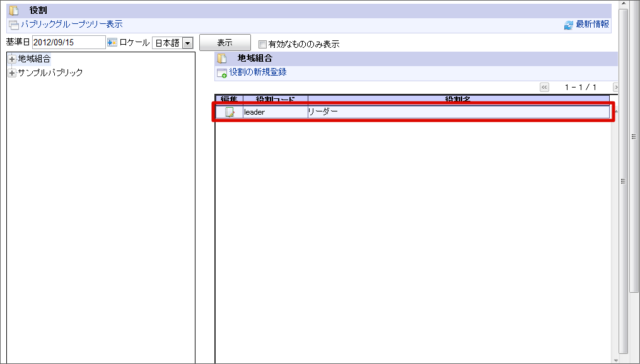Click the 最新情報 link

(592, 25)
